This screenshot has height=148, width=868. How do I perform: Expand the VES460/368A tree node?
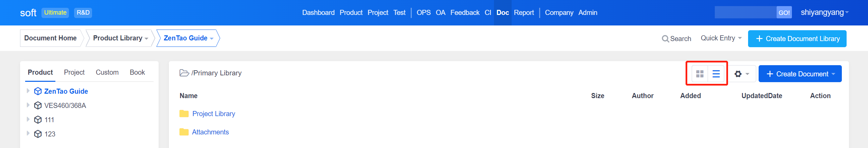pos(28,105)
